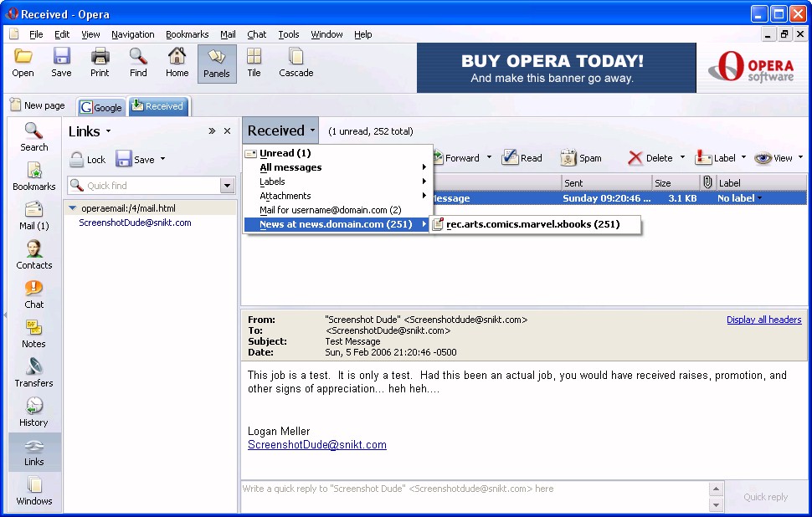Open the Chat panel
Viewport: 812px width, 517px height.
[x=33, y=295]
